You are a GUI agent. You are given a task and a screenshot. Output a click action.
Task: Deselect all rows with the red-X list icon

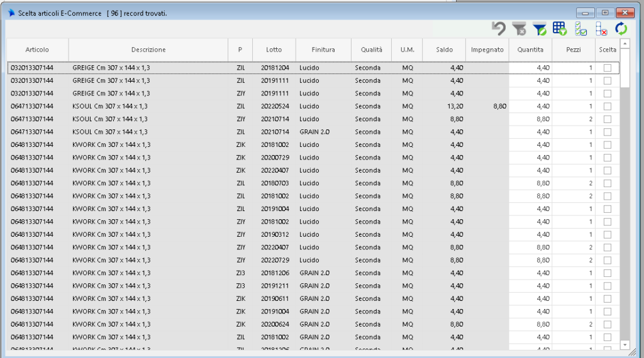click(x=601, y=29)
